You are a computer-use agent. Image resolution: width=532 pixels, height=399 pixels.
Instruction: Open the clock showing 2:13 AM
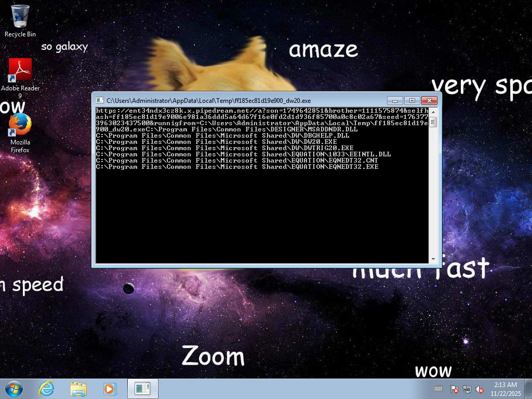pyautogui.click(x=505, y=389)
